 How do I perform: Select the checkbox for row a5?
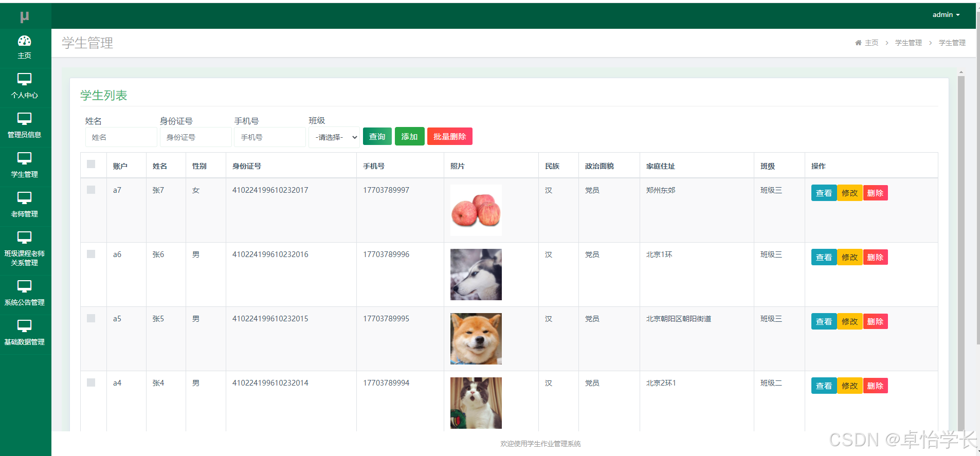91,318
